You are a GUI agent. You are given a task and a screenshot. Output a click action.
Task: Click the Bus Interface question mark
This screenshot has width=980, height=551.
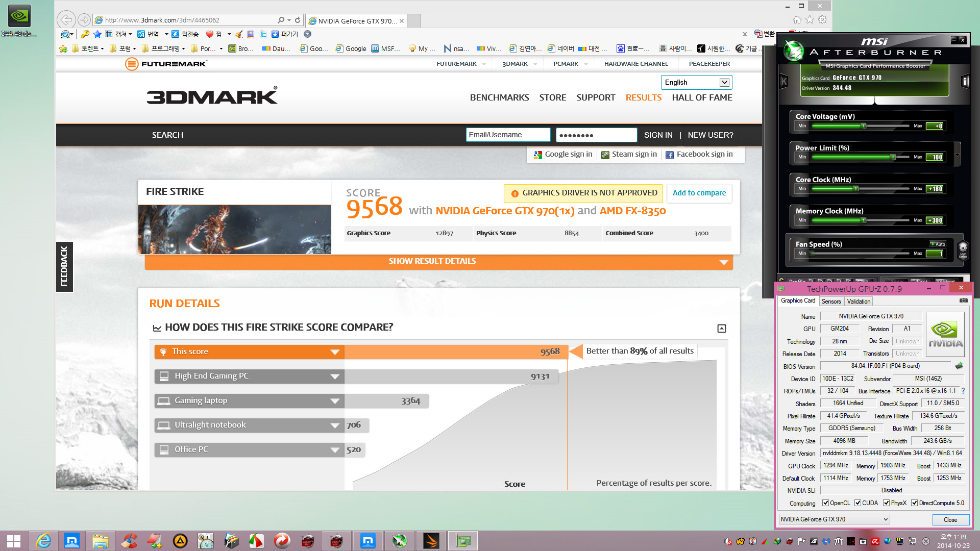pos(963,391)
